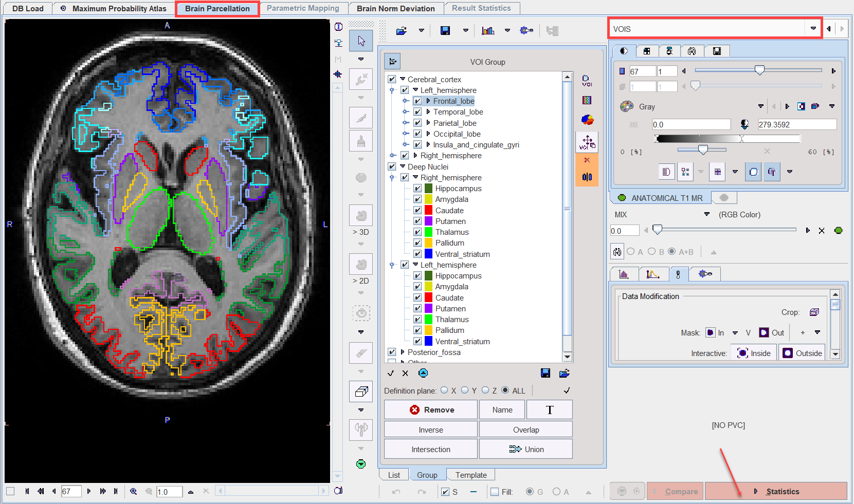Click the upper threshold field 279.3592
This screenshot has width=854, height=504.
(x=797, y=124)
